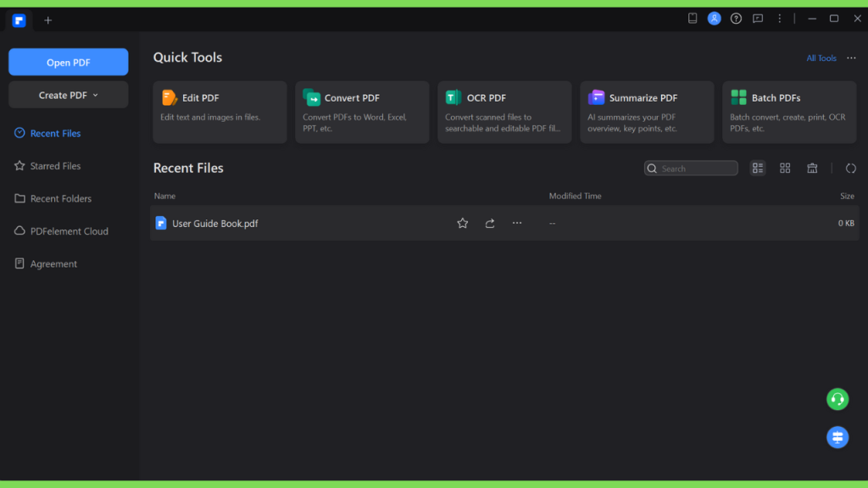Launch the Edit PDF tool

(x=220, y=113)
